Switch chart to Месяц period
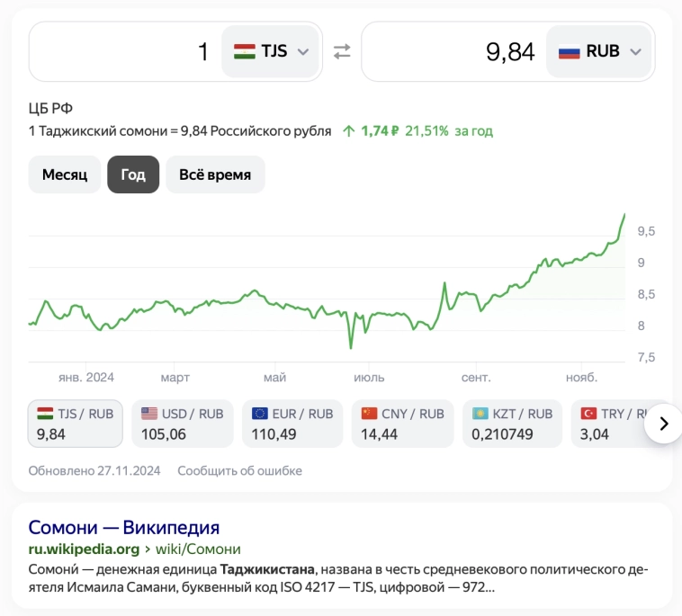 coord(65,174)
